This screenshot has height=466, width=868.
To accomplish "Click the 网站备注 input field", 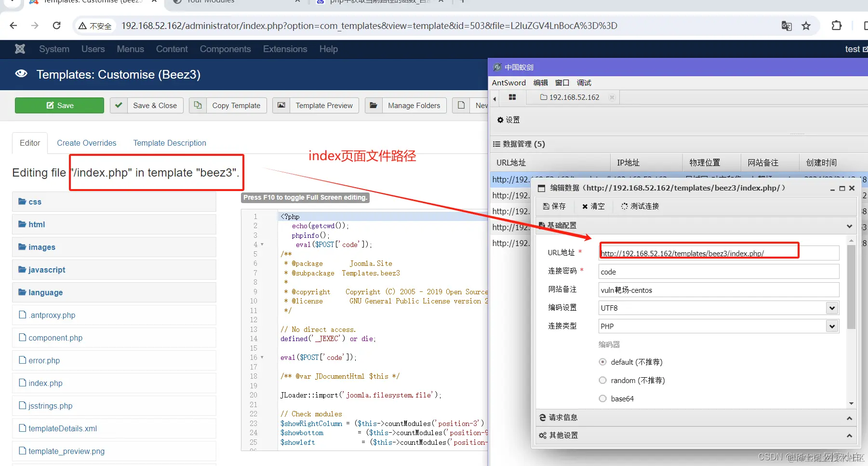I will click(719, 290).
